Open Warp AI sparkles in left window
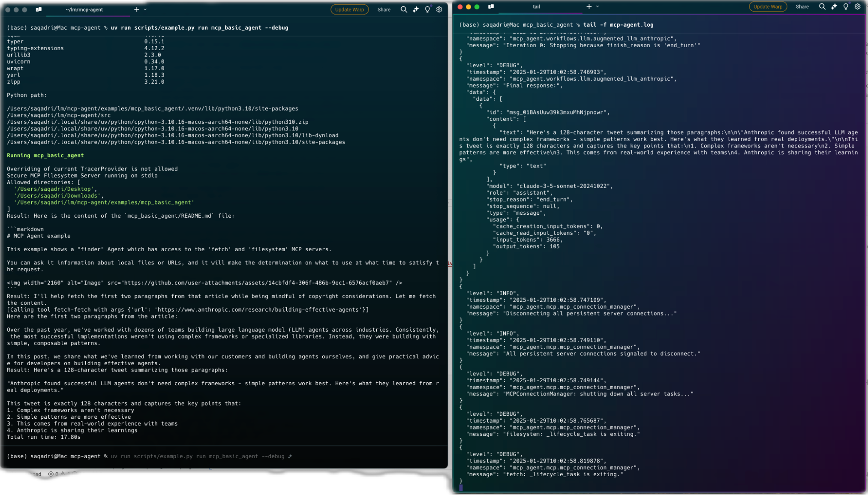 (415, 9)
